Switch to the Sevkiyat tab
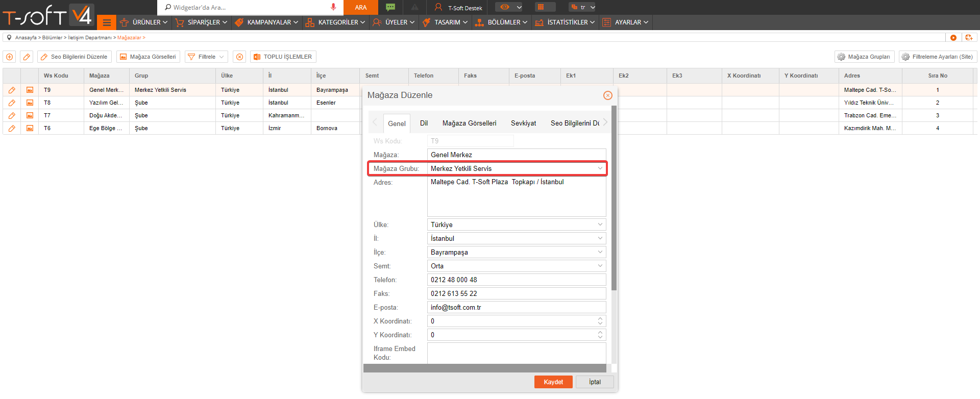Image resolution: width=980 pixels, height=399 pixels. 523,123
